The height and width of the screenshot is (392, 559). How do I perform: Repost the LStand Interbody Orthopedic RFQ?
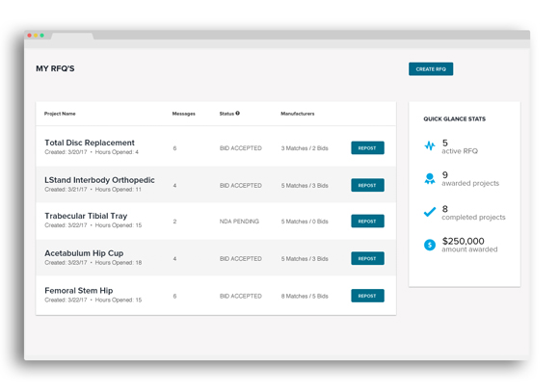(x=367, y=185)
